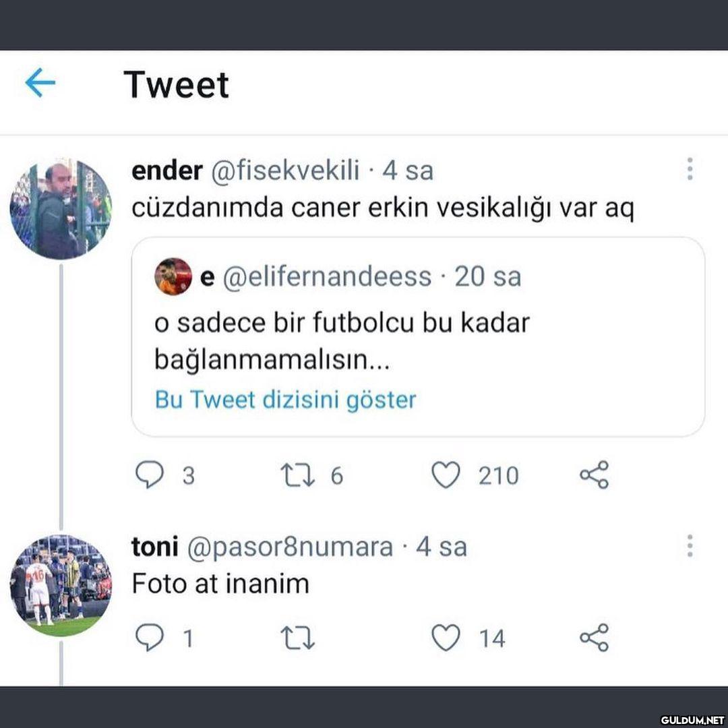Click 'Bu Tweet dizisini göster' link
728x728 pixels.
point(285,400)
